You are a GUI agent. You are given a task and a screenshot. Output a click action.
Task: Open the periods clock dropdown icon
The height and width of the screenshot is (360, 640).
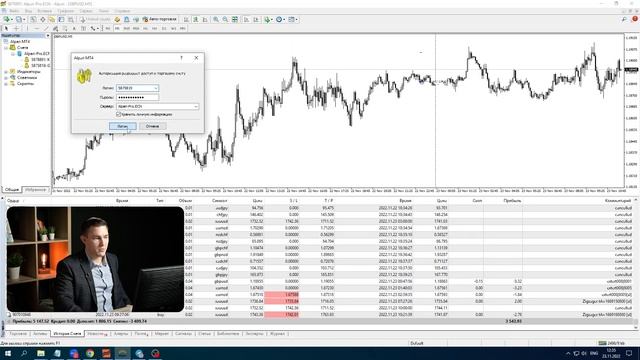(x=280, y=19)
